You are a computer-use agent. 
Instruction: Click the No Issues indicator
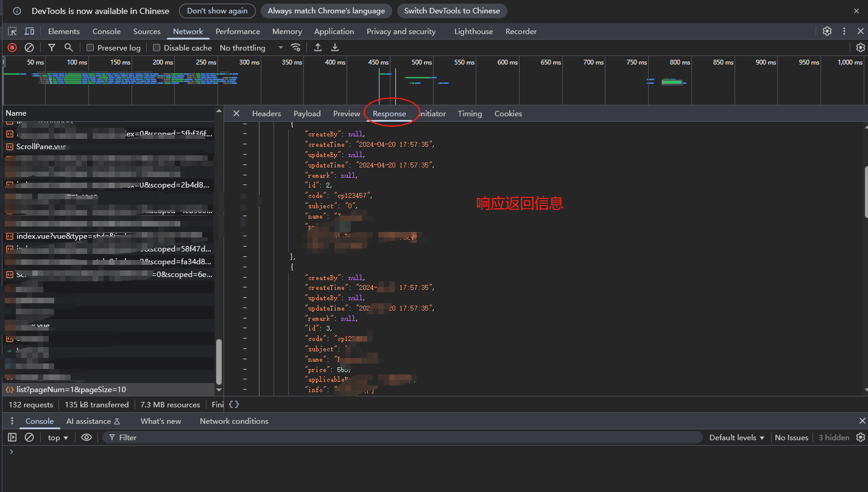tap(791, 437)
